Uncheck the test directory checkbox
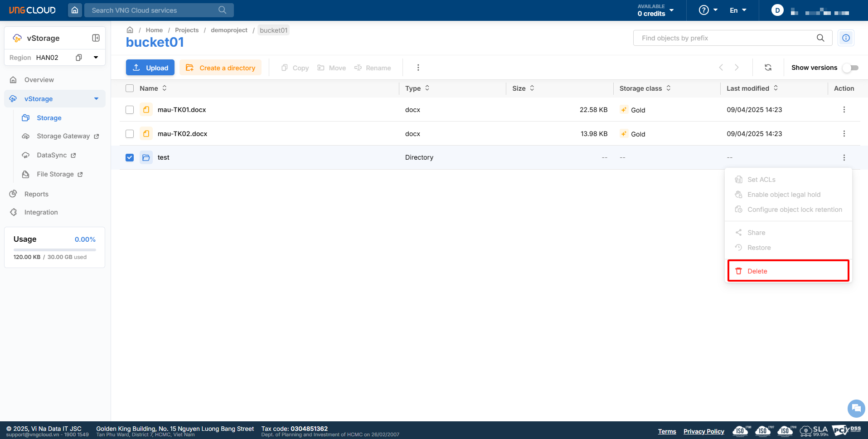Viewport: 868px width, 439px height. point(130,157)
